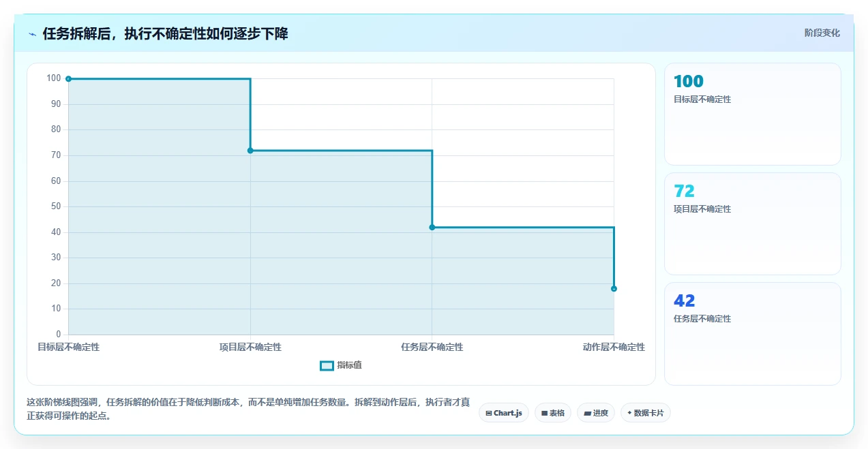Open the 任务层不确定性 stat card showing 42

pyautogui.click(x=753, y=334)
